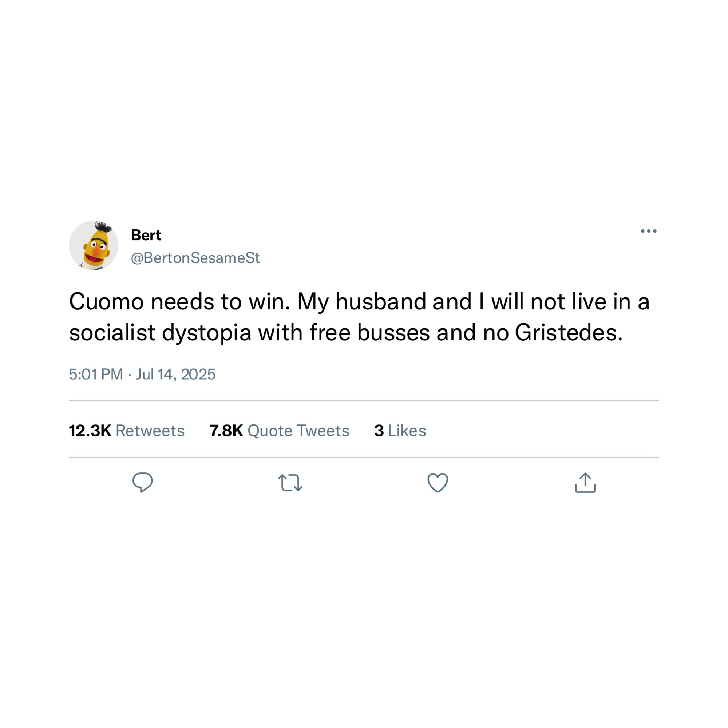728x728 pixels.
Task: View the 7.8K Quote Tweets list
Action: click(x=280, y=431)
